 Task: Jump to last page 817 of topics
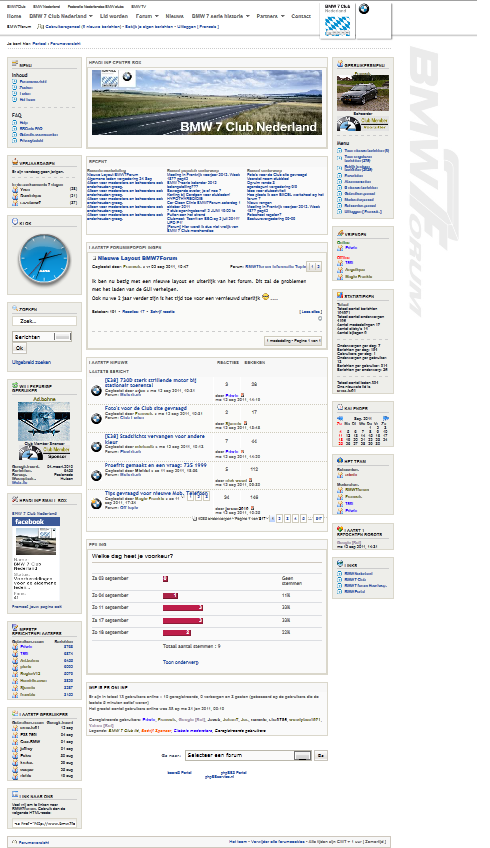(x=319, y=519)
